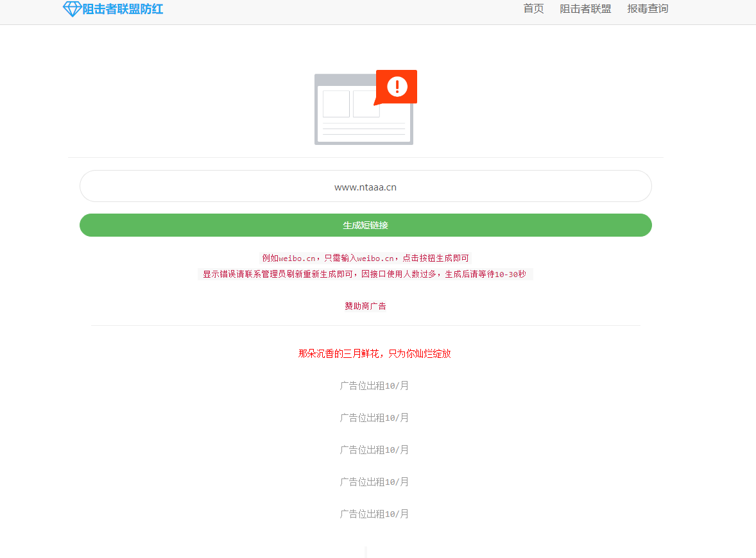The width and height of the screenshot is (756, 558).
Task: Select the third 广告位出租10/月 ad slot
Action: point(374,450)
